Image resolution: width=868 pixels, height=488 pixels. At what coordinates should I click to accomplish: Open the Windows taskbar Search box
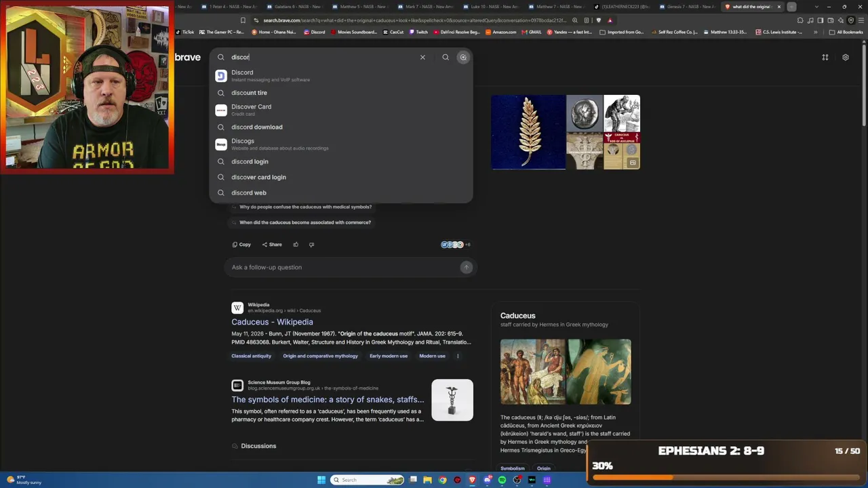368,480
